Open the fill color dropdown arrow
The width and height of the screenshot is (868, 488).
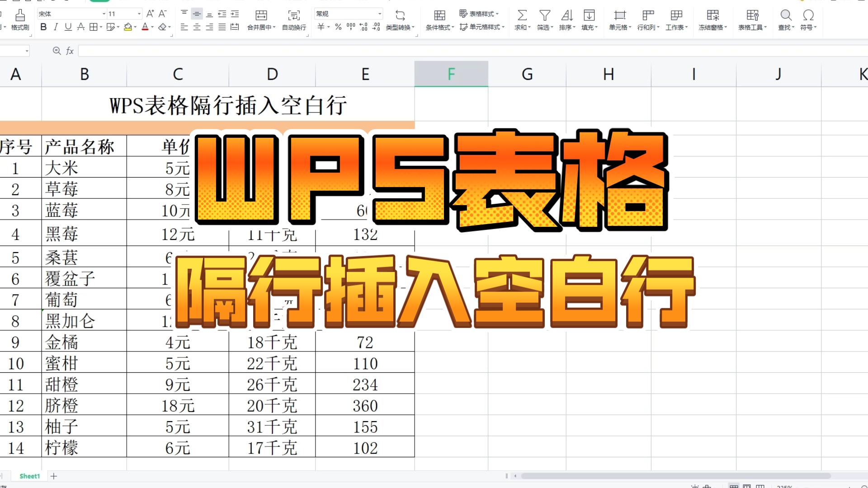(x=135, y=27)
